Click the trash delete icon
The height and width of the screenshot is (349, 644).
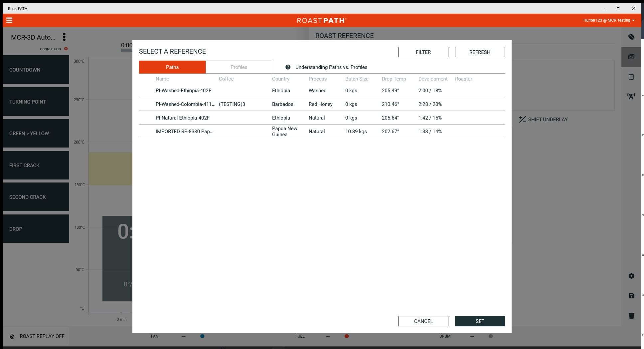pyautogui.click(x=631, y=316)
